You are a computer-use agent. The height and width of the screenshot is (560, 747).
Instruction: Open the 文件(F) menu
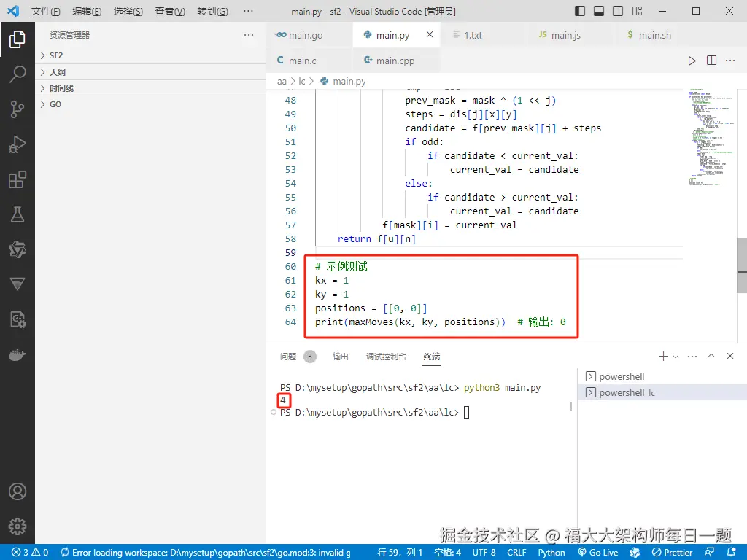click(x=46, y=11)
